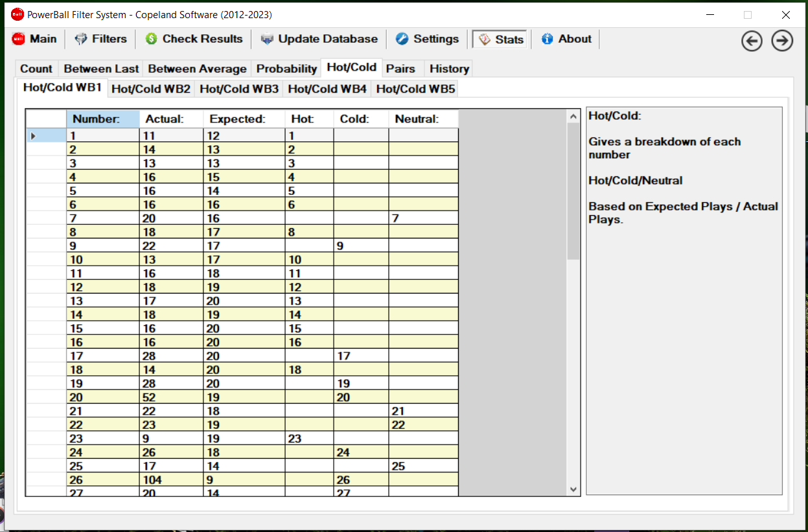Open the Settings section
The height and width of the screenshot is (532, 808).
428,39
